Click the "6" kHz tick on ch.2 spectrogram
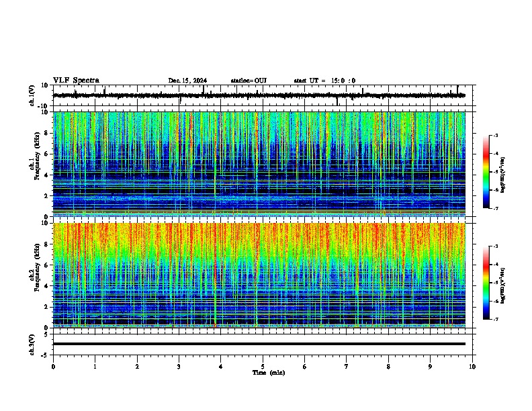This screenshot has height=411, width=532. point(47,265)
